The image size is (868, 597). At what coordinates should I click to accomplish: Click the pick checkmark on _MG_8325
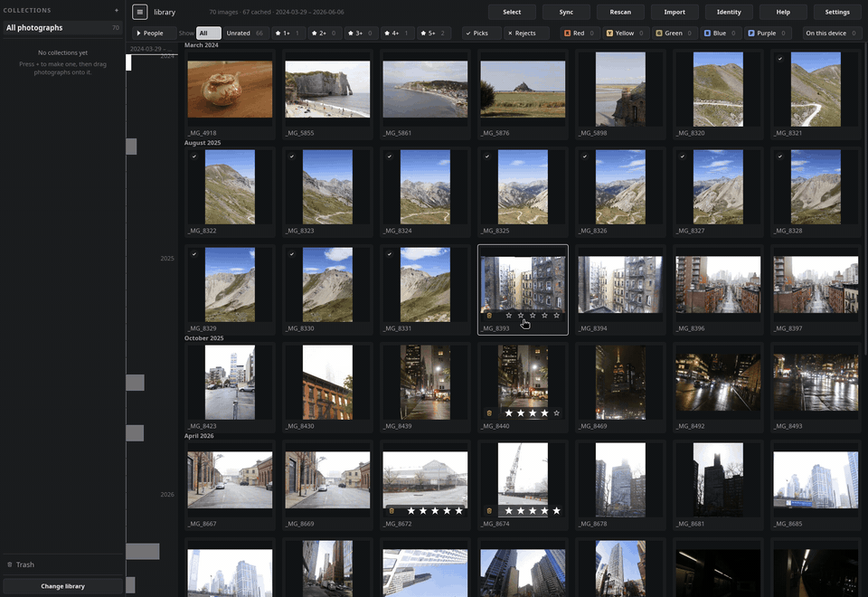pos(487,156)
